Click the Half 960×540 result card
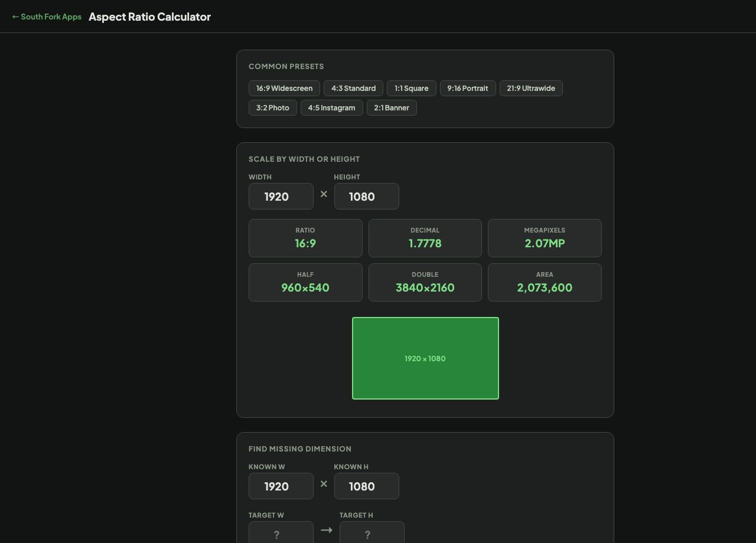Screen dimensions: 756x543 pos(305,282)
